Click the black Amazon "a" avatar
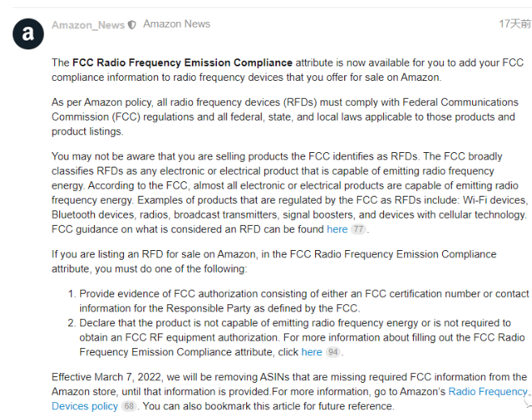This screenshot has height=420, width=532. (x=28, y=34)
